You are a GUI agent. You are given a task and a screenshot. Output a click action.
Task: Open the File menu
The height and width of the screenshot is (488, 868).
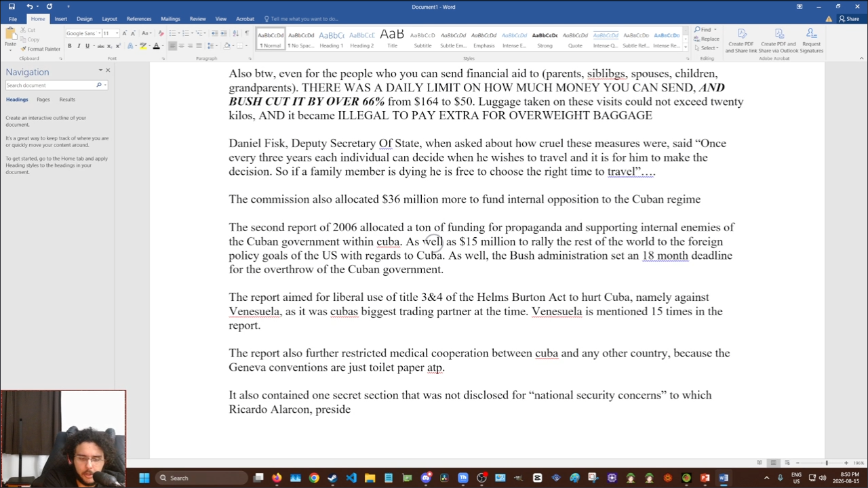[13, 19]
